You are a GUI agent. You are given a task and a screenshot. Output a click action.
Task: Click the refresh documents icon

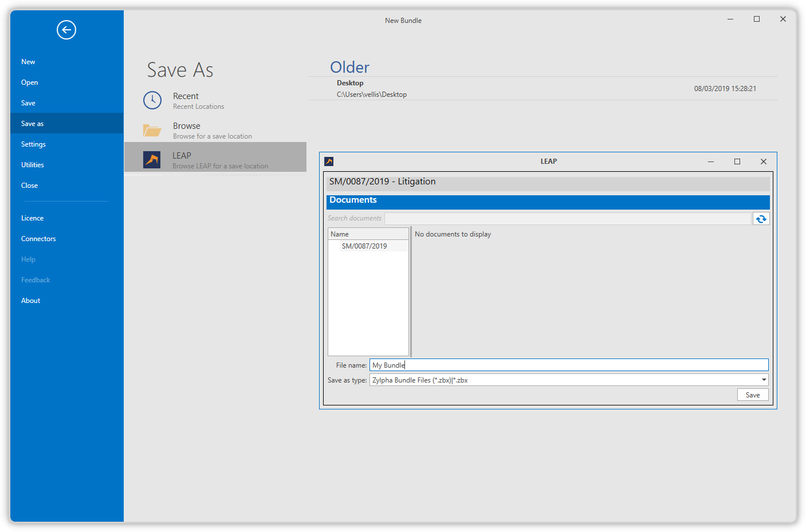761,219
